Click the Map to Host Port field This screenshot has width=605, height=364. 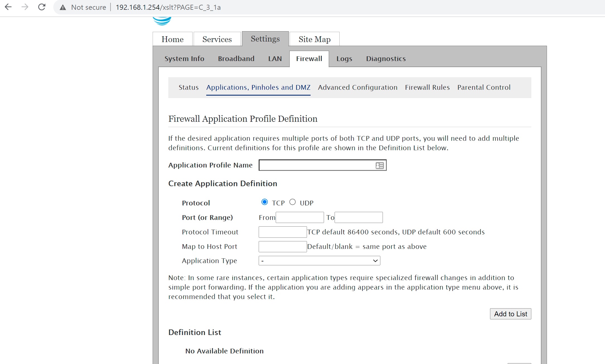coord(282,247)
